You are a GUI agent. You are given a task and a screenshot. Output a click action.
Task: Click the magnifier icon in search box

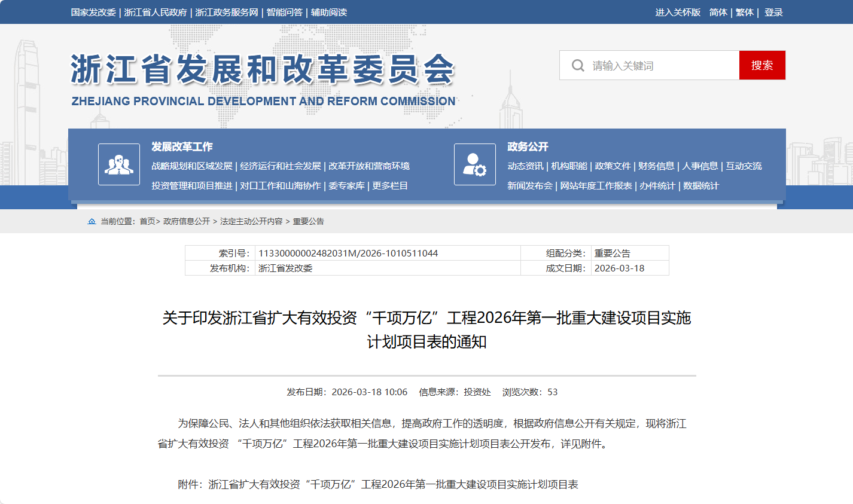[x=578, y=65]
